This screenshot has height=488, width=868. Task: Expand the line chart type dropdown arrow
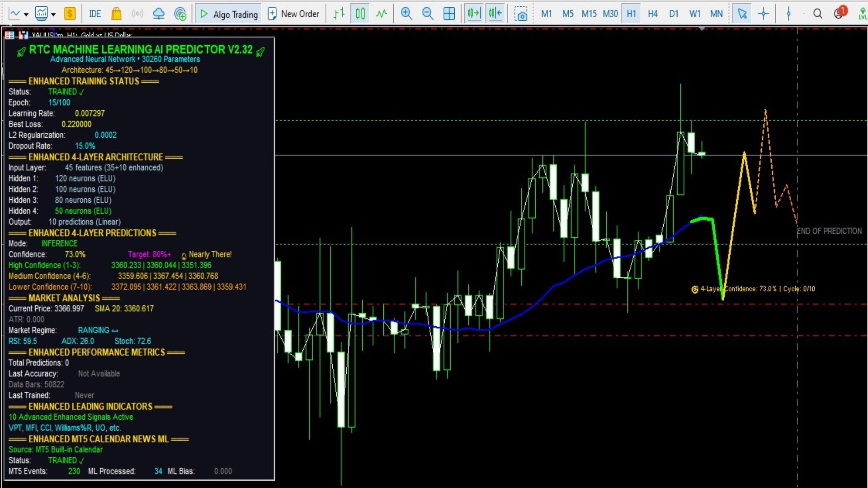[x=26, y=14]
